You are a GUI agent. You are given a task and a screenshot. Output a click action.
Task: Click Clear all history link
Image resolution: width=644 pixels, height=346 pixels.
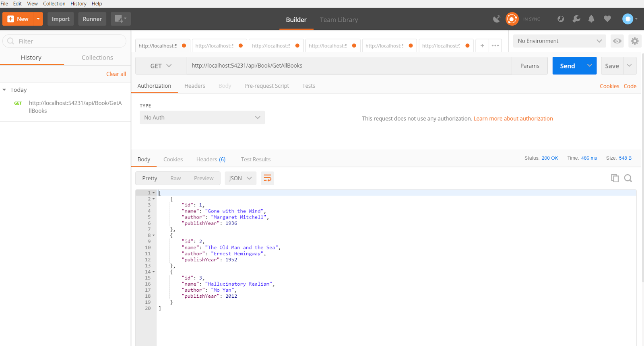point(116,74)
